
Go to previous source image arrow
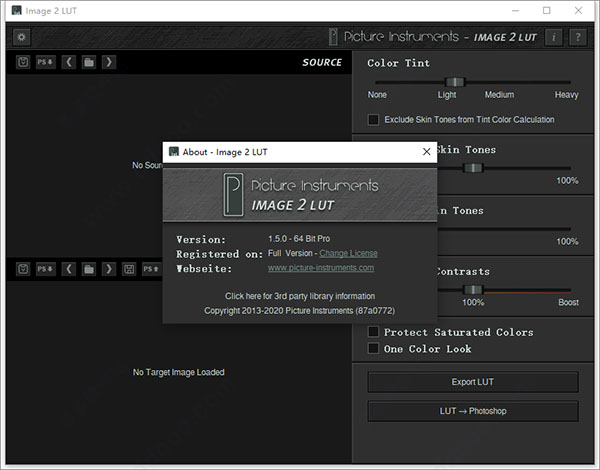pos(69,62)
